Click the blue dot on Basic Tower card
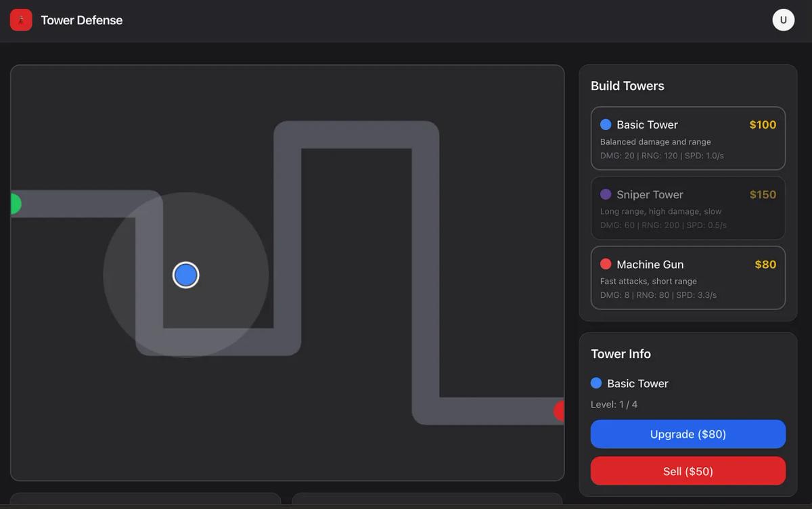Viewport: 812px width, 509px height. [606, 125]
